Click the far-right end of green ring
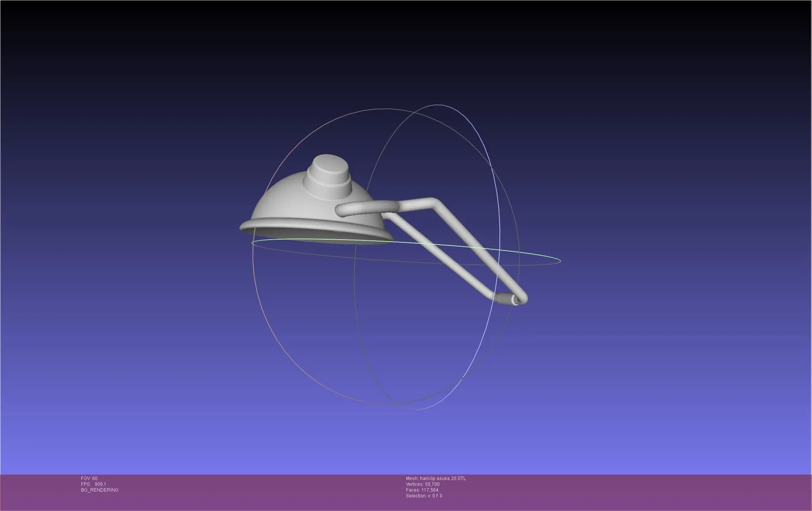 click(560, 261)
